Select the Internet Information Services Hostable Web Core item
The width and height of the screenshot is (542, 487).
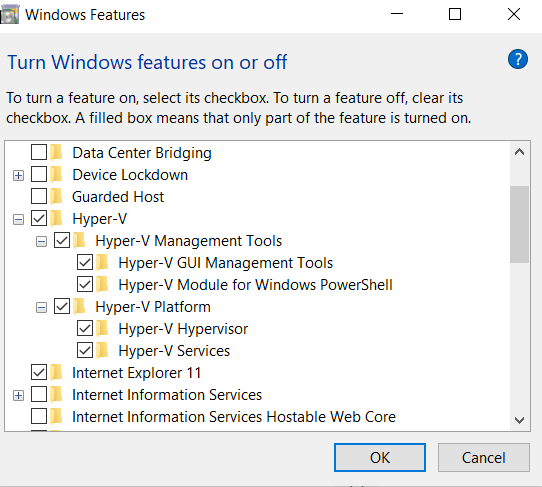tap(234, 416)
